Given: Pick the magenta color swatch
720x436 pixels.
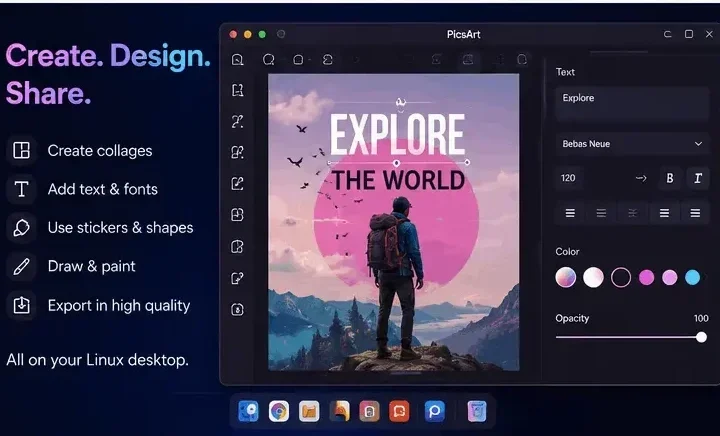Looking at the screenshot, I should (x=647, y=277).
